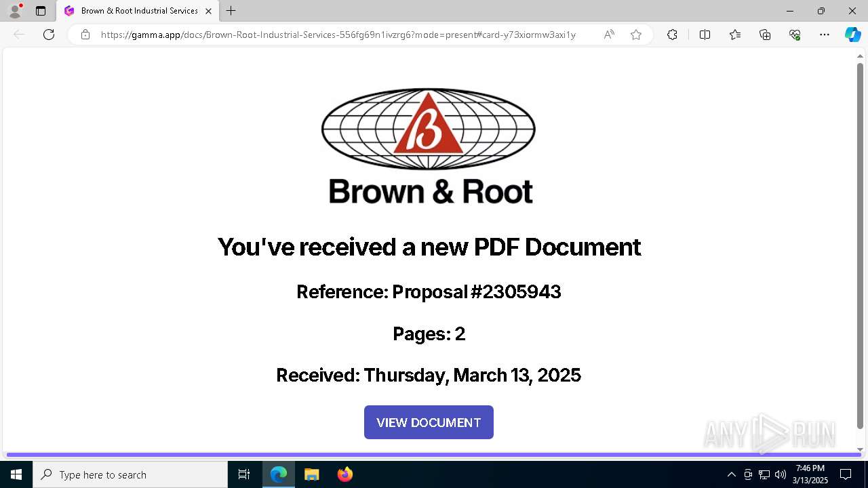Click the scroll down arrow

click(x=860, y=449)
